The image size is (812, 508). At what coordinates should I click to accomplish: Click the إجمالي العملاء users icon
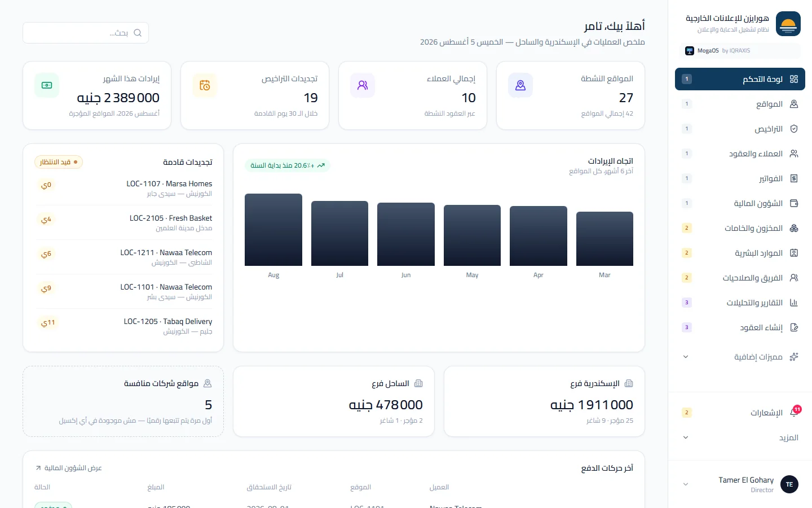click(363, 85)
